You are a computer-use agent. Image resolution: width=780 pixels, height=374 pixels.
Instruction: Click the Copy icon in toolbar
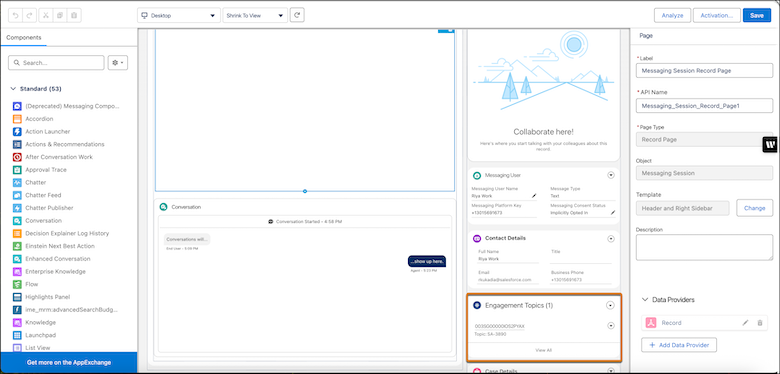60,15
